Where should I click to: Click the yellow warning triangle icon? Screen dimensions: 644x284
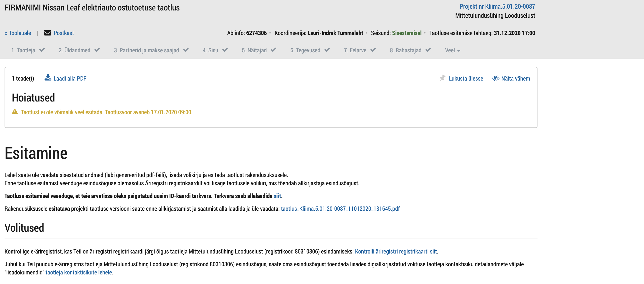(15, 112)
